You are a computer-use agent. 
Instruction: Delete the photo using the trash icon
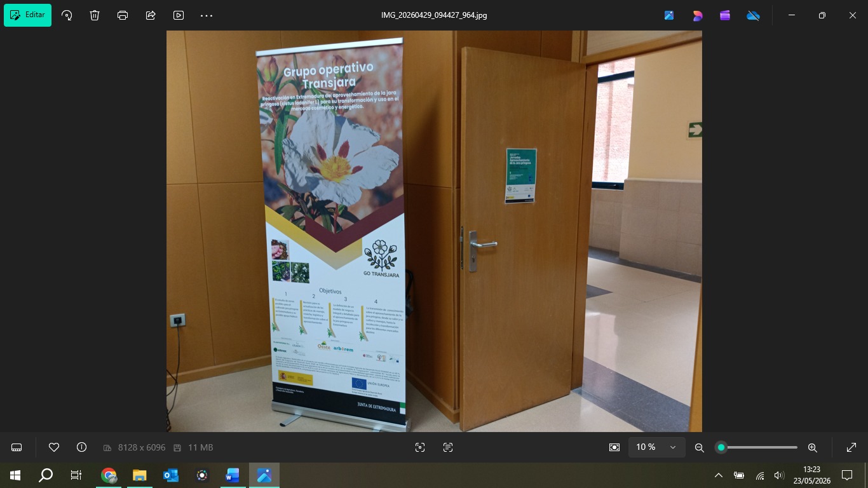95,15
